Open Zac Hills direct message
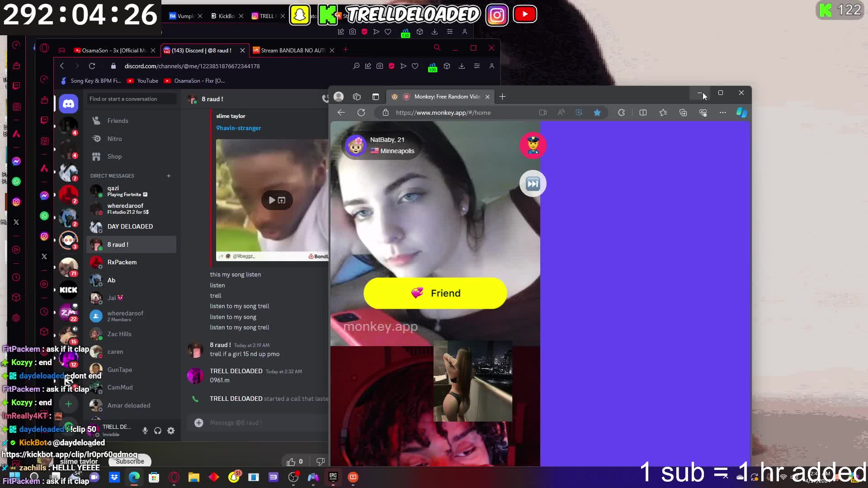The height and width of the screenshot is (488, 868). pyautogui.click(x=131, y=334)
